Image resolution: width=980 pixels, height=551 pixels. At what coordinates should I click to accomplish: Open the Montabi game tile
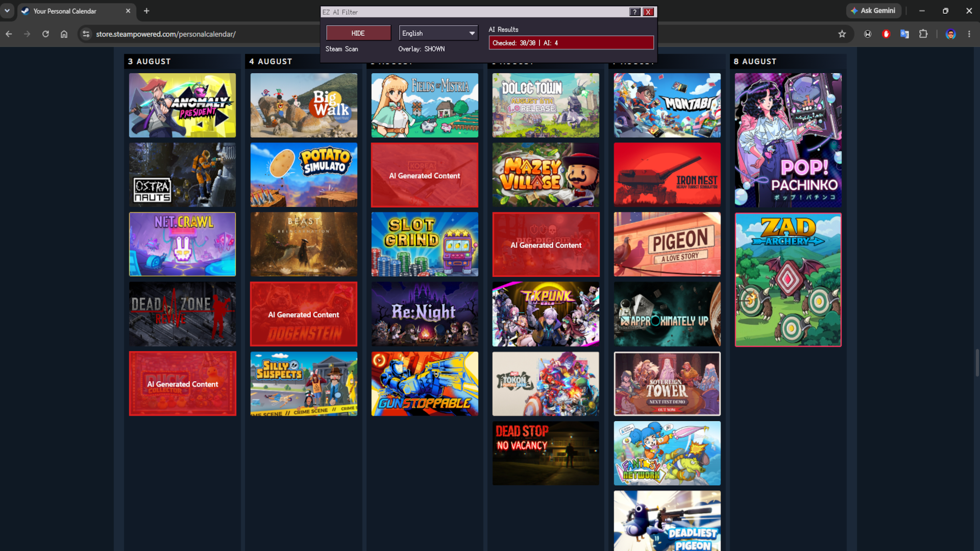667,105
